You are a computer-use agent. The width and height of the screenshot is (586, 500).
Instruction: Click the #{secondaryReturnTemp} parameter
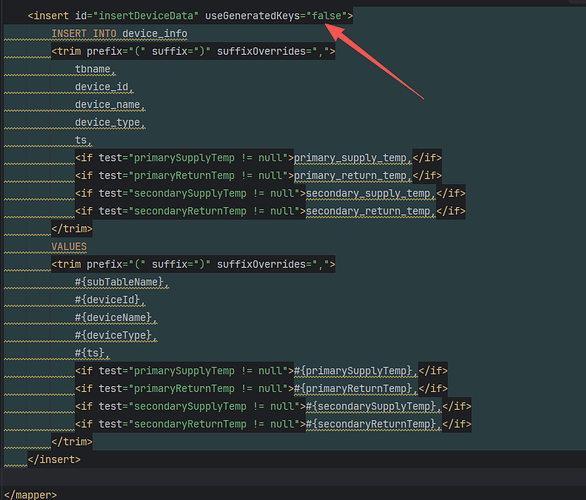pos(371,424)
